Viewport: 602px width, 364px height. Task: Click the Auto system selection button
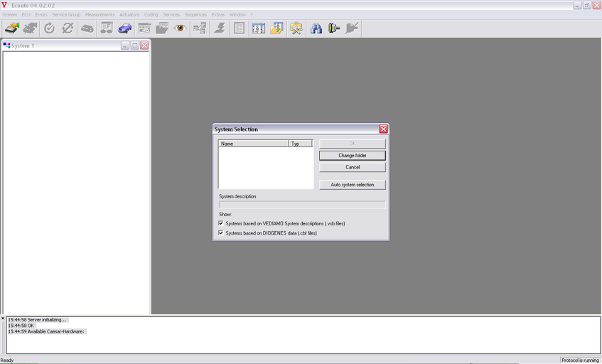click(x=353, y=185)
